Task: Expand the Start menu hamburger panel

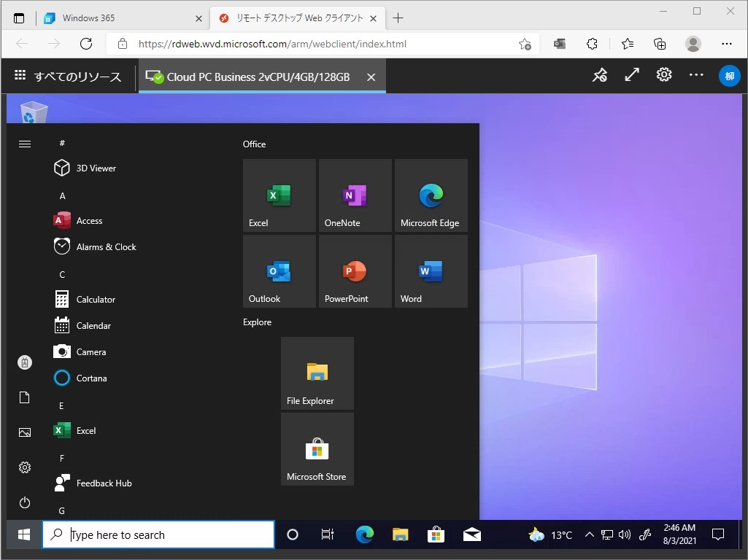Action: [24, 144]
